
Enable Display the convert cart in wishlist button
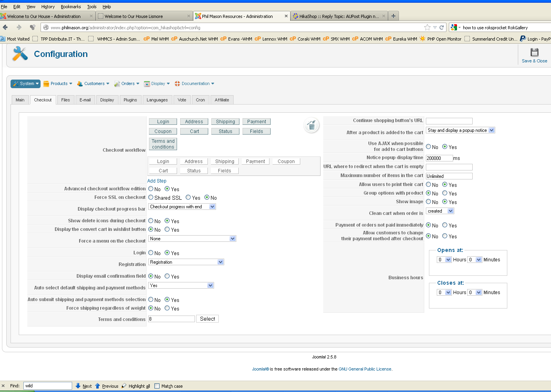point(167,229)
